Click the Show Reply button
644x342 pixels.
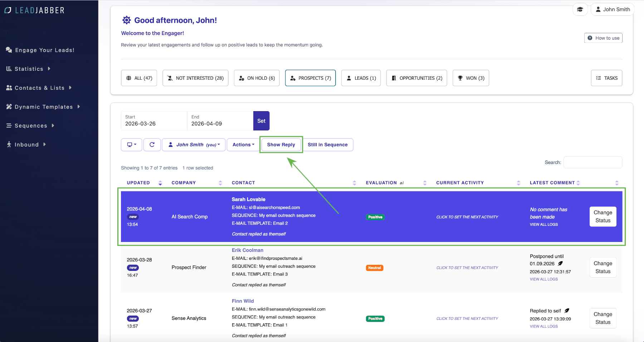point(281,145)
